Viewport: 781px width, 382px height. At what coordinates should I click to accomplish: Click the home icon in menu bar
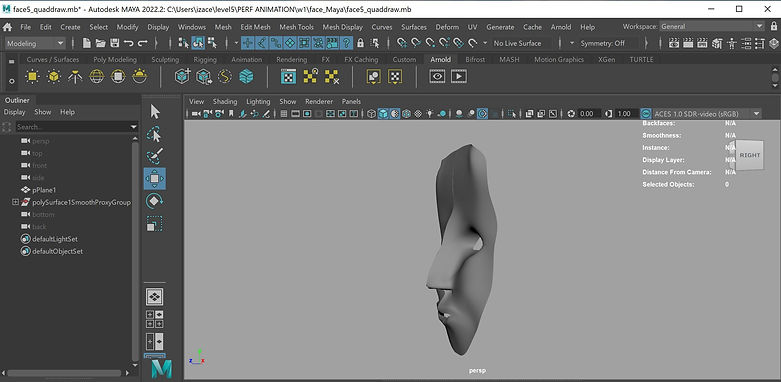(x=7, y=27)
